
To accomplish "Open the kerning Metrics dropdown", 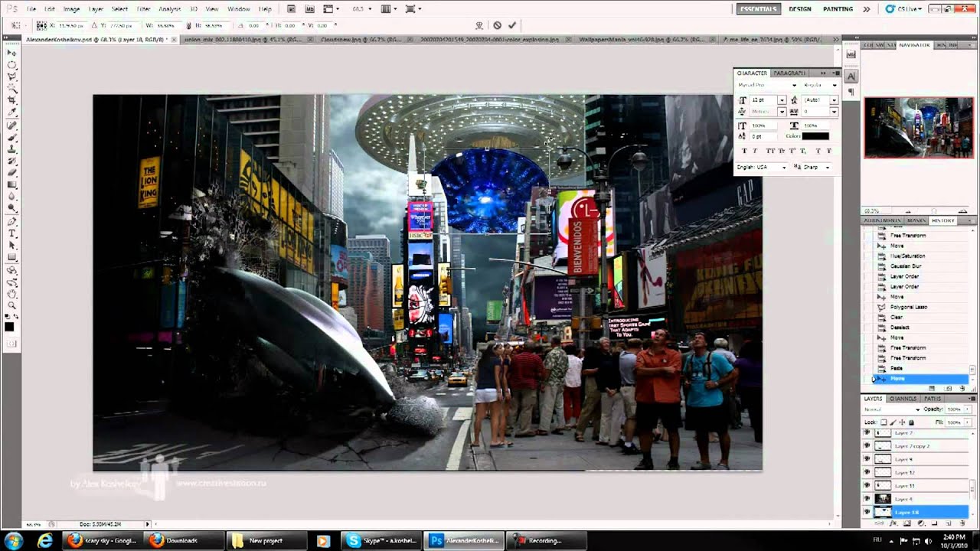I will coord(782,112).
